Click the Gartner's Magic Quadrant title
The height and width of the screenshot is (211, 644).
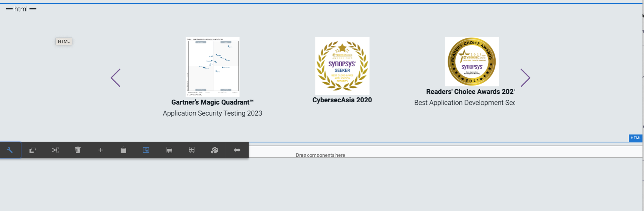coord(212,102)
